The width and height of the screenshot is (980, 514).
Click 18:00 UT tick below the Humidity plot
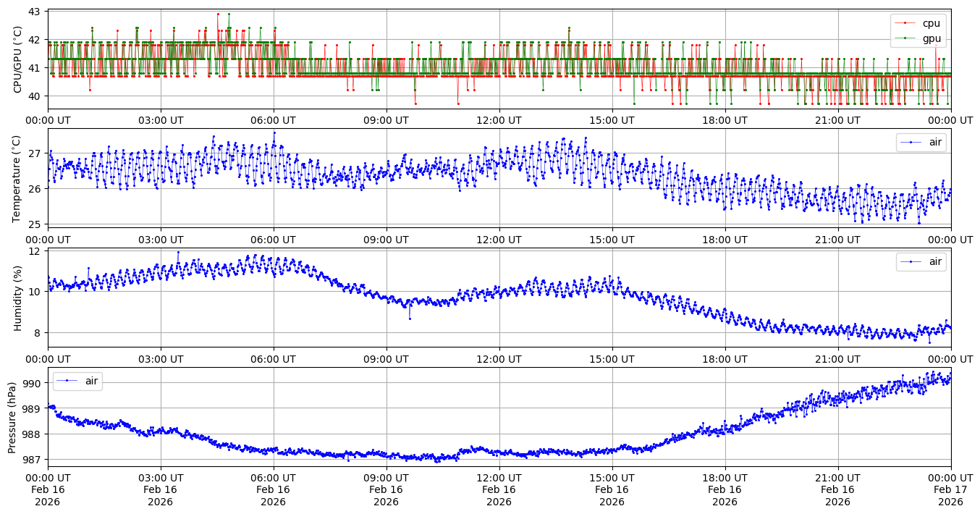click(x=725, y=359)
